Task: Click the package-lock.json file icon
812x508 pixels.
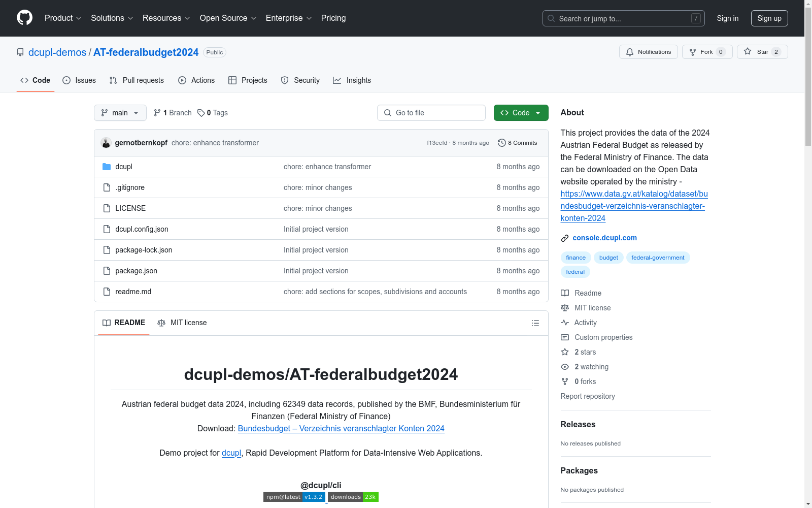Action: coord(107,250)
